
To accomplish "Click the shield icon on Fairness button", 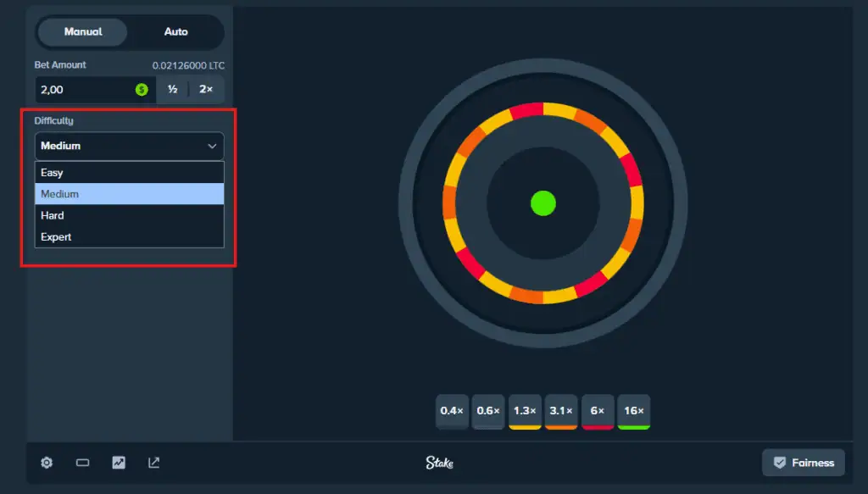I will 778,462.
